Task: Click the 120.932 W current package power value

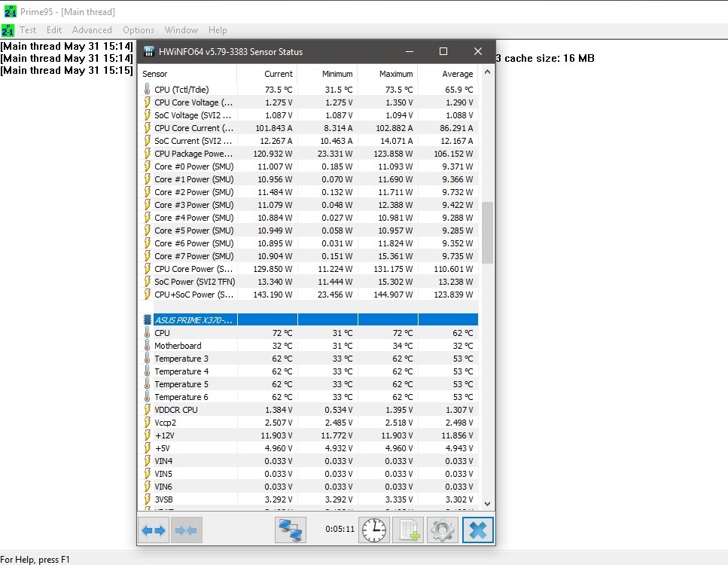Action: coord(273,154)
